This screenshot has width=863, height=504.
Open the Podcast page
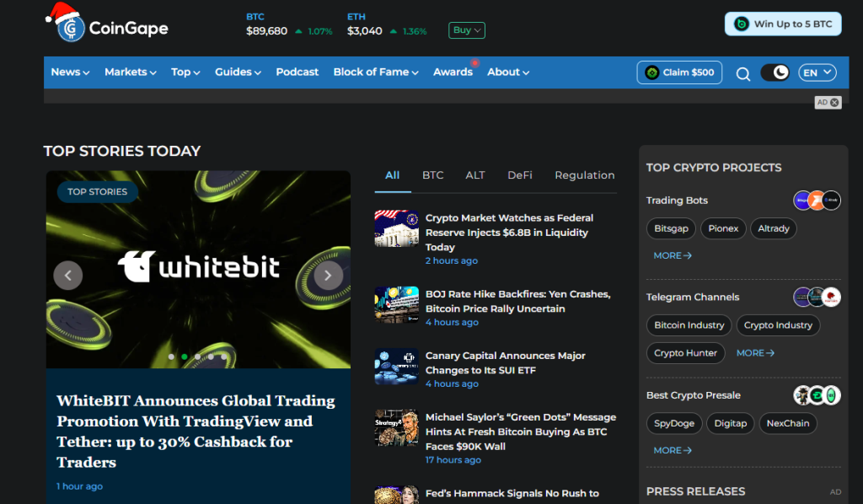[x=297, y=72]
